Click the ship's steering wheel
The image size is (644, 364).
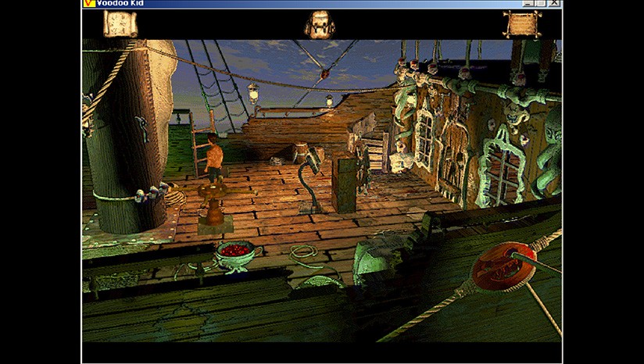[x=363, y=167]
